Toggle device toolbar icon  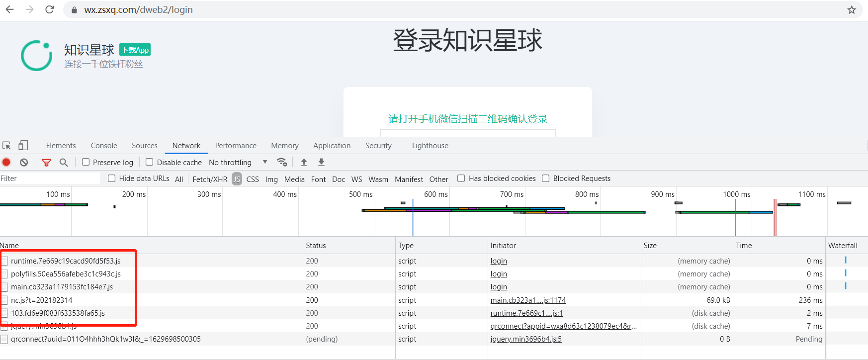click(x=23, y=145)
